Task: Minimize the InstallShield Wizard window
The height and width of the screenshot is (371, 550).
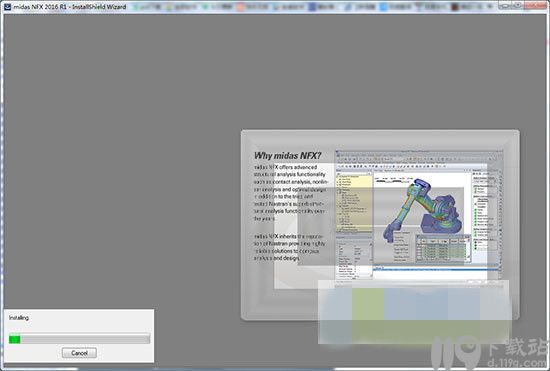Action: pos(505,5)
